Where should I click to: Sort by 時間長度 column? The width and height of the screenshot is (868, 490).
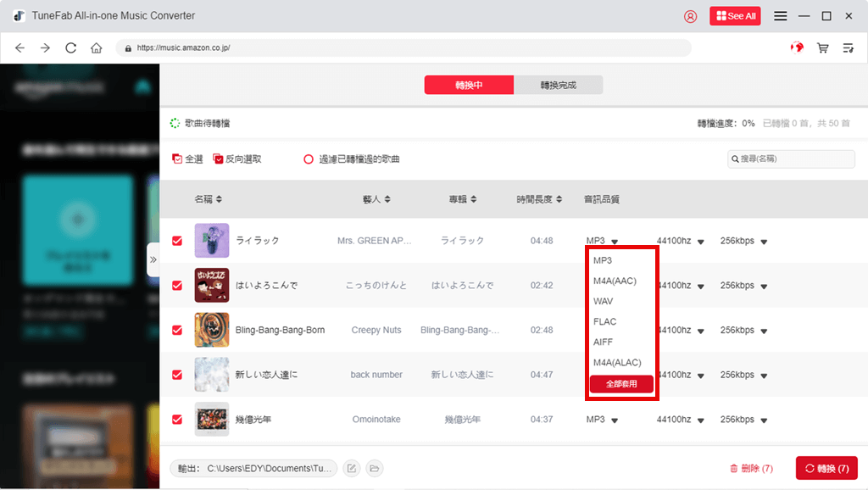click(539, 199)
